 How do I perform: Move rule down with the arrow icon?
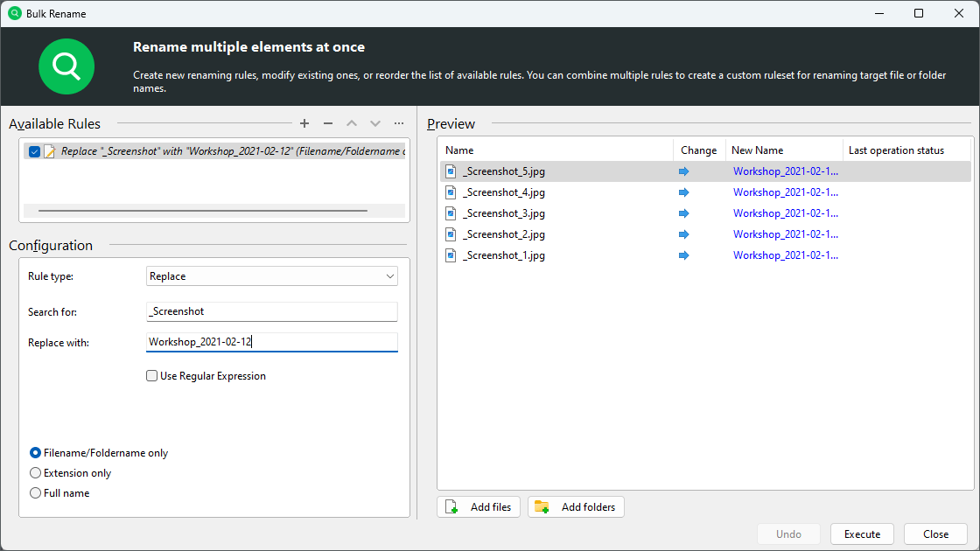(375, 124)
